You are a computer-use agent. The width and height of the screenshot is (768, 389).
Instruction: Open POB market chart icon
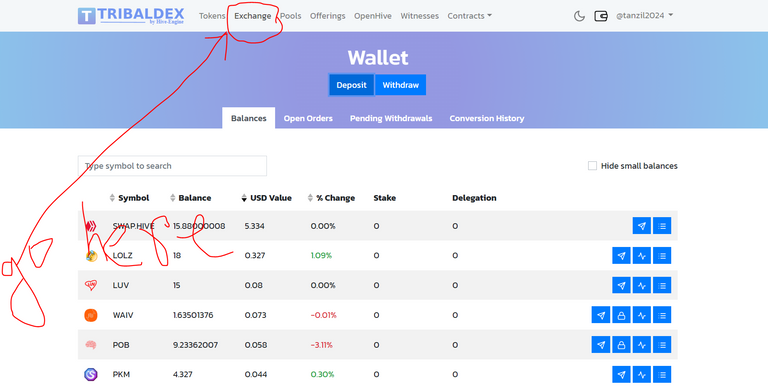[642, 345]
